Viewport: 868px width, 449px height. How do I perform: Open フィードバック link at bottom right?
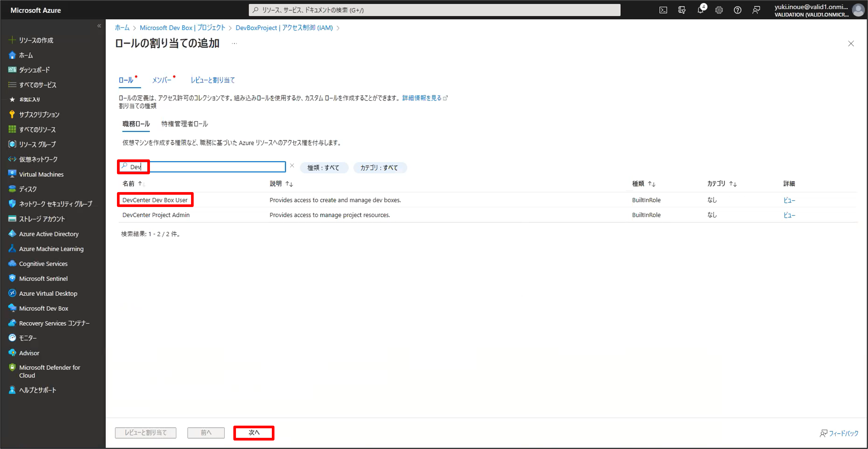(x=839, y=433)
